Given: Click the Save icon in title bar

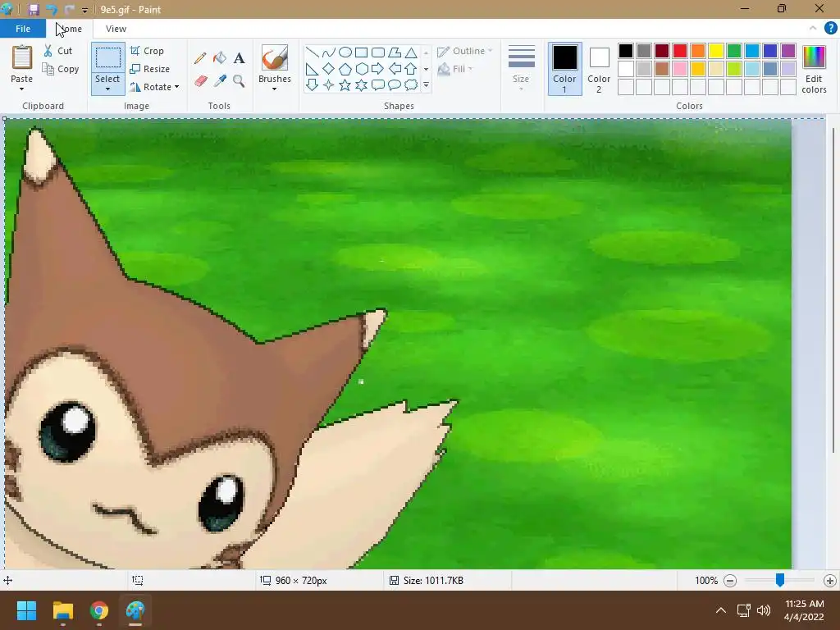Looking at the screenshot, I should pyautogui.click(x=33, y=9).
